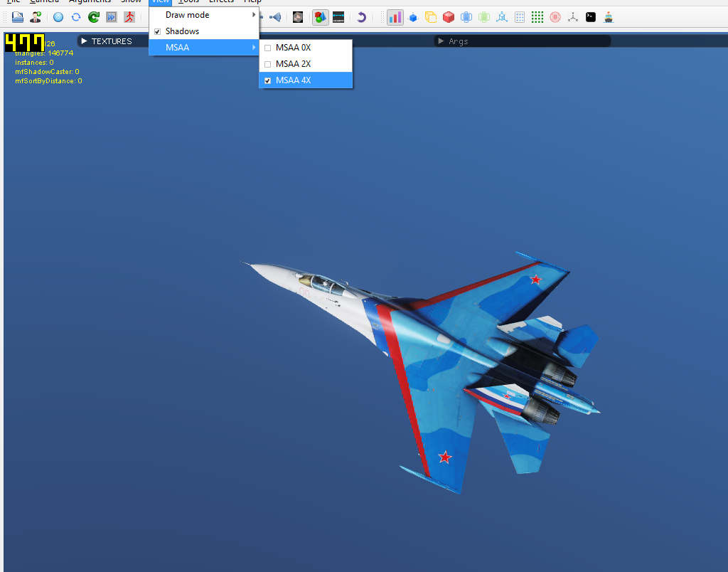Viewport: 728px width, 572px height.
Task: Select the MSAA menu entry
Action: [x=204, y=48]
